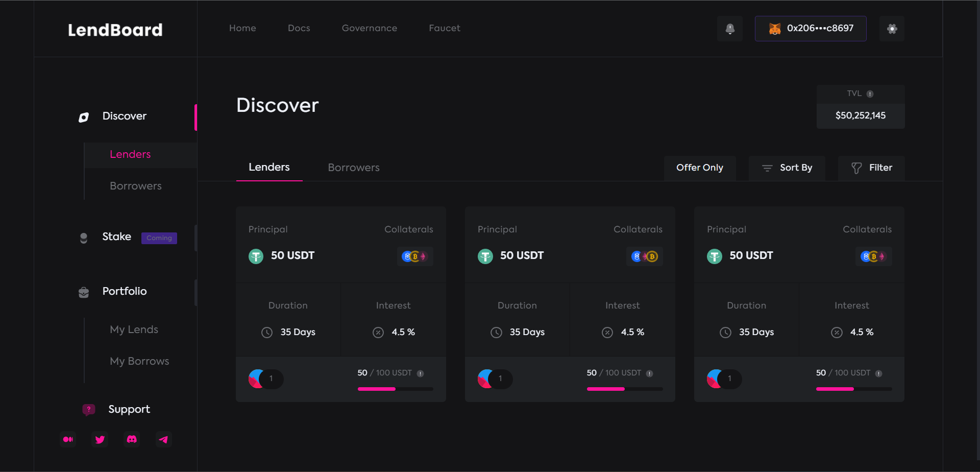Open My Borrows in the sidebar
The width and height of the screenshot is (980, 472).
coord(139,362)
